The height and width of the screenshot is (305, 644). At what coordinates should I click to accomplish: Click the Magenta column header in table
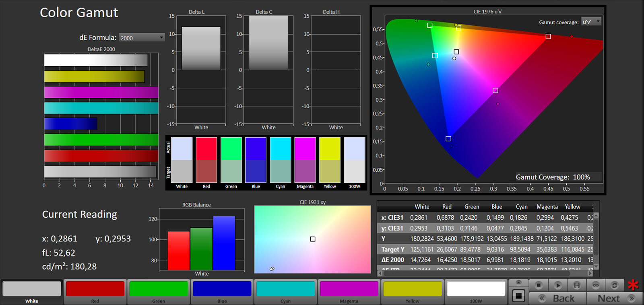click(x=547, y=207)
